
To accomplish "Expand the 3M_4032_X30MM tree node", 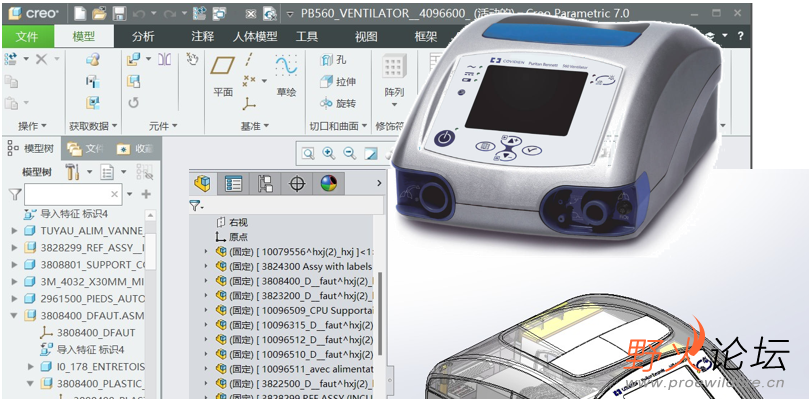I will [x=14, y=282].
